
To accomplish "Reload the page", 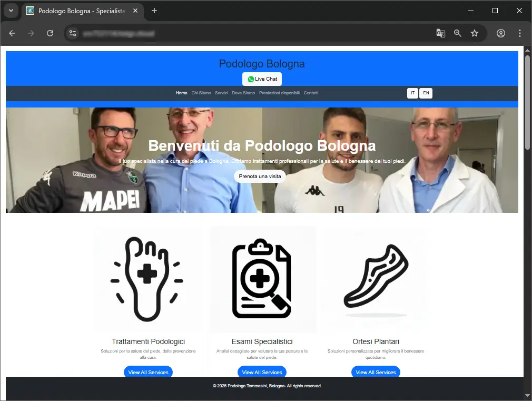I will coord(50,33).
